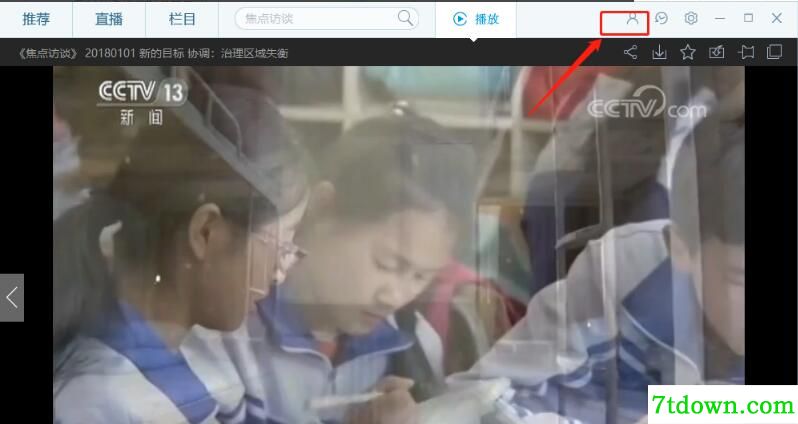Expand the left side panel arrow
Viewport: 798px width, 424px height.
click(x=12, y=298)
